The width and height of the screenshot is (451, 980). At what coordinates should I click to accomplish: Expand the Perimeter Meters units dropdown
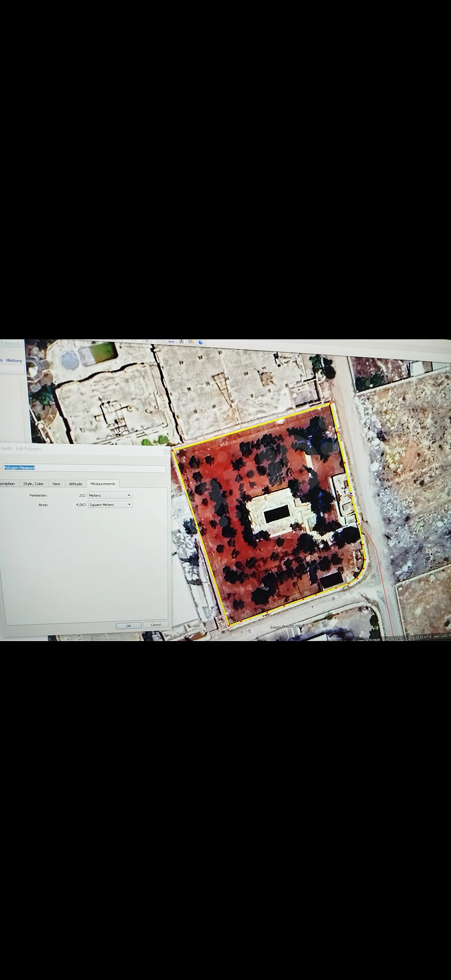(x=110, y=495)
